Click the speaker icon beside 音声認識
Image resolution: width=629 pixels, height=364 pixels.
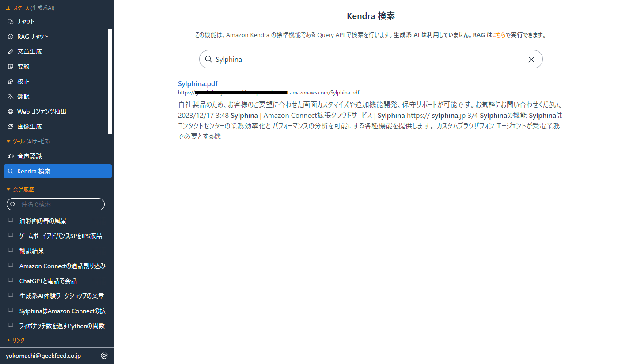[x=11, y=156]
